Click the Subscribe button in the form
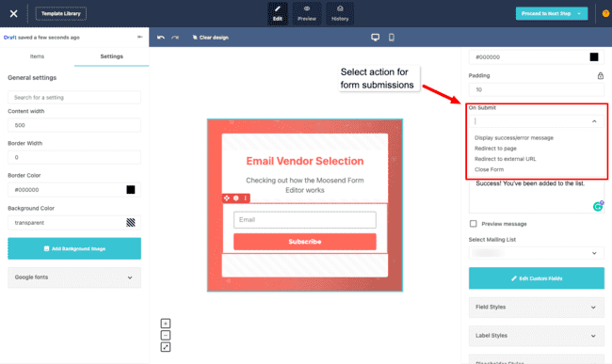The image size is (612, 364). point(305,242)
